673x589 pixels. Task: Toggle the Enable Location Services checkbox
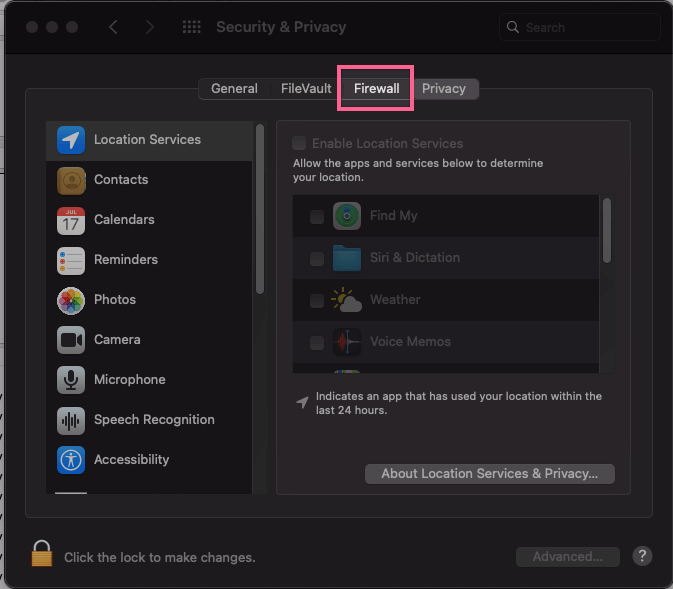click(299, 143)
